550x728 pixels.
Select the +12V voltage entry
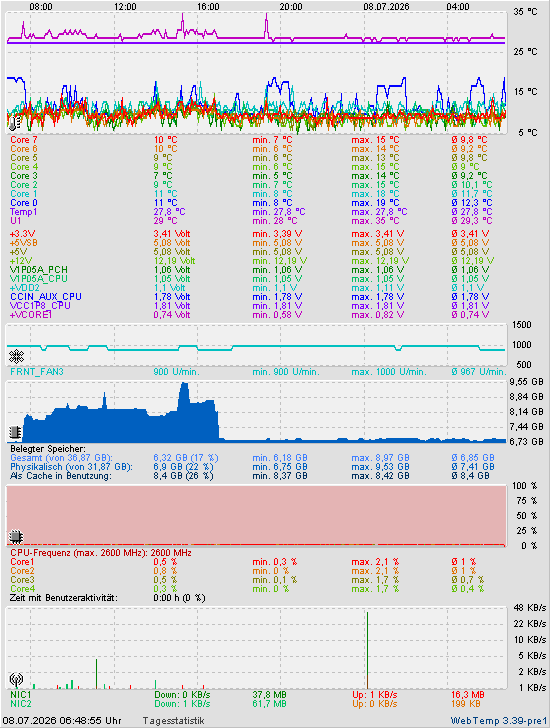[21, 261]
